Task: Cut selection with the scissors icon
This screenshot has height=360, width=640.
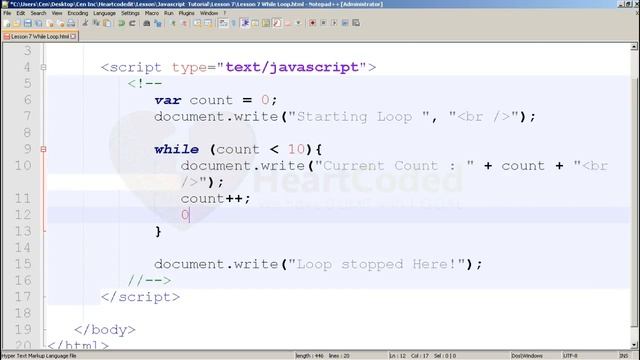Action: click(x=86, y=23)
